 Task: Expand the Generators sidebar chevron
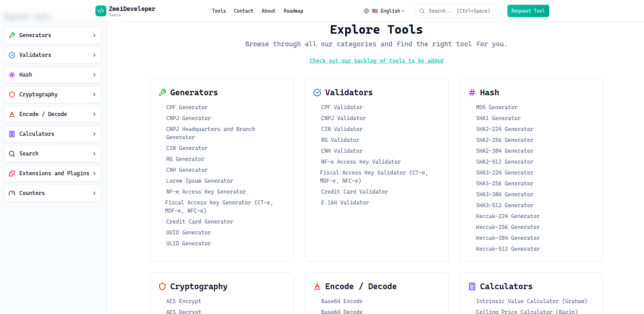94,35
